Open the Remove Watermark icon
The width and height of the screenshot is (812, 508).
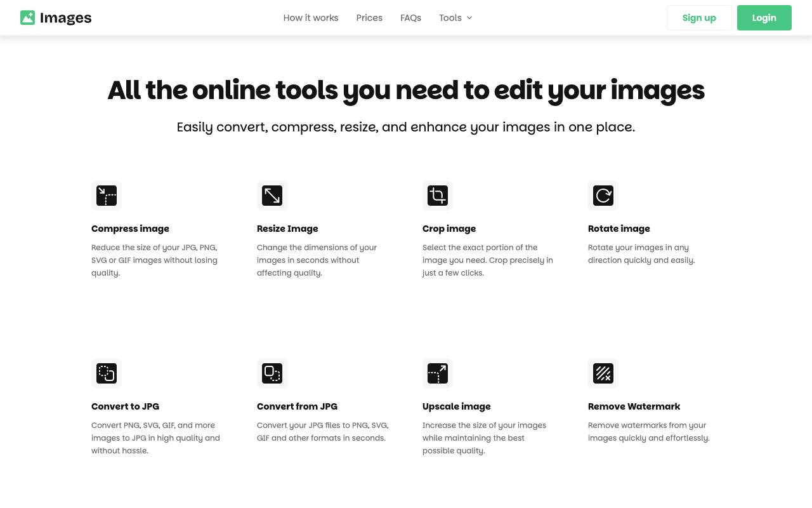click(603, 373)
